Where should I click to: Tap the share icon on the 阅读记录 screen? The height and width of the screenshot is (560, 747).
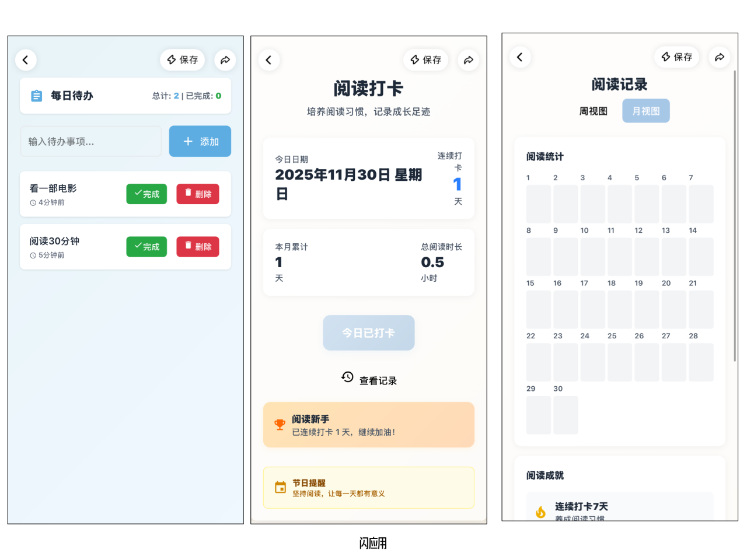(x=720, y=57)
